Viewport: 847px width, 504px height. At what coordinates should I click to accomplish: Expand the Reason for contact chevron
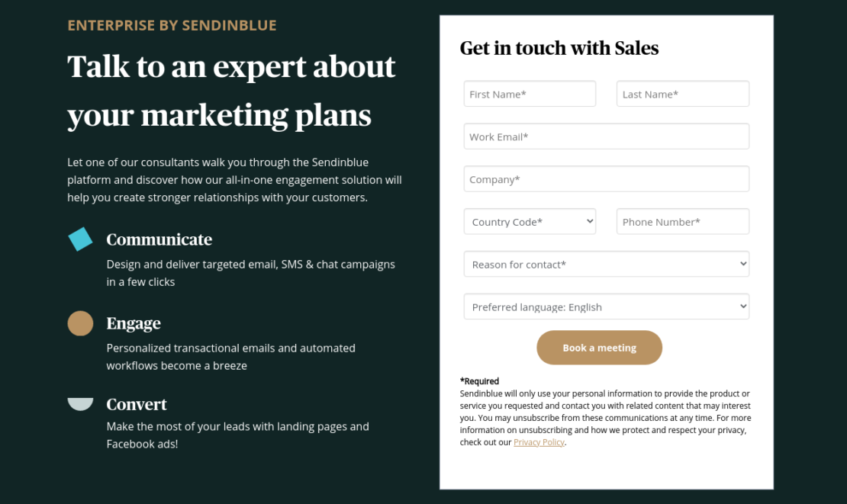[742, 264]
